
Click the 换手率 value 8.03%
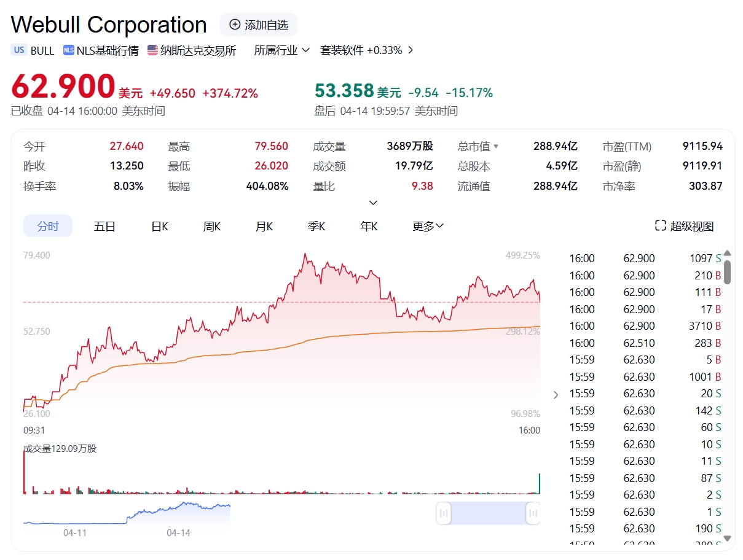point(128,185)
